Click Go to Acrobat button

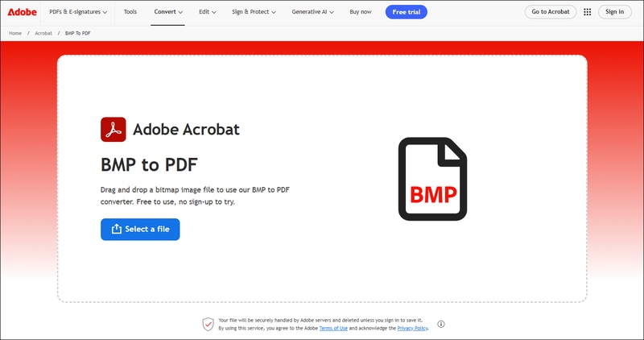[x=551, y=12]
